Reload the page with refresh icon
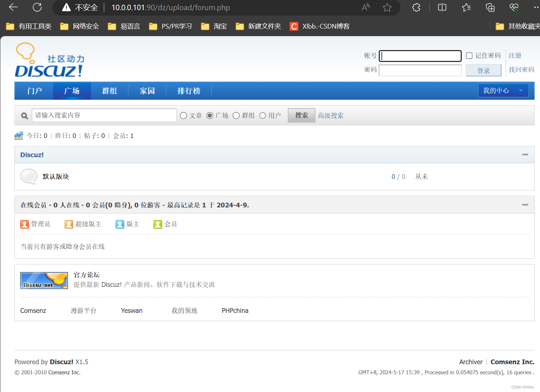540x392 pixels. [37, 7]
